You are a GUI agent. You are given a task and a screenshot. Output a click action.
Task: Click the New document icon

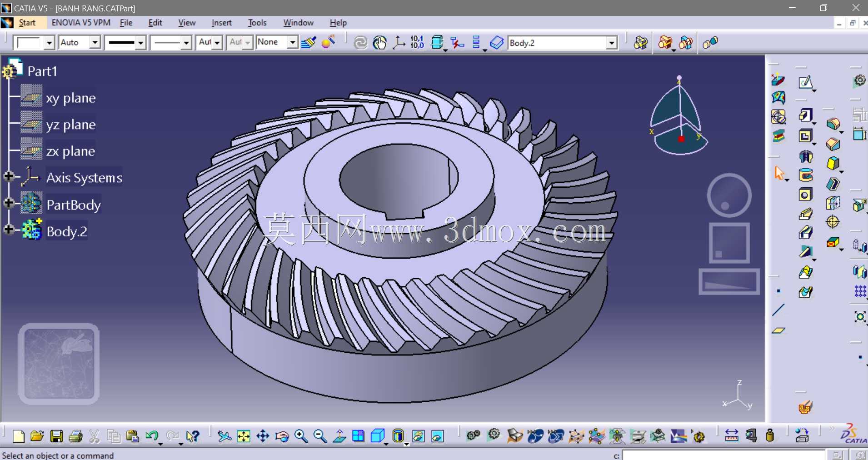click(x=19, y=436)
